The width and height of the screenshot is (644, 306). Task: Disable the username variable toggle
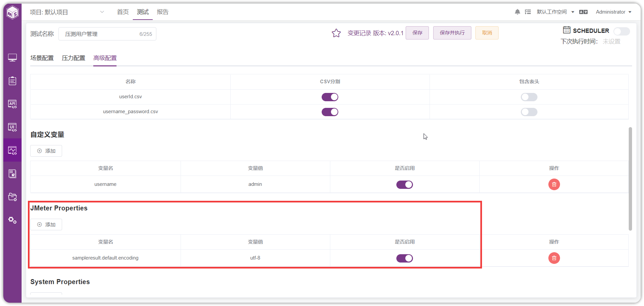click(405, 185)
